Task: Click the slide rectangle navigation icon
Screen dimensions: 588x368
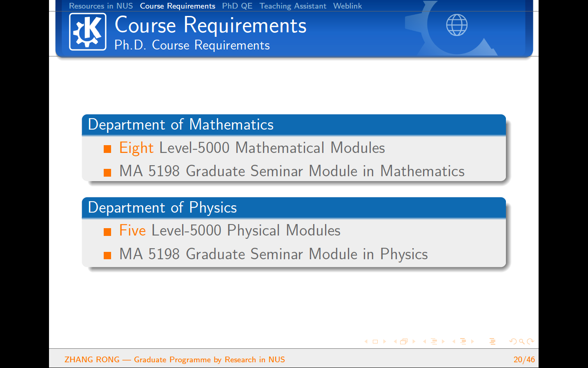Action: (x=375, y=341)
